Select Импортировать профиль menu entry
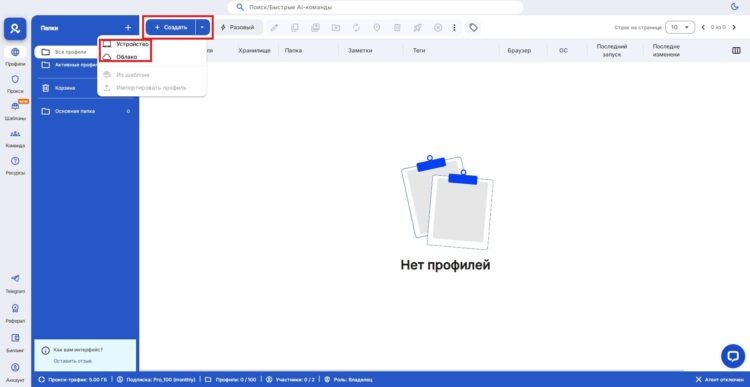750x387 pixels. pyautogui.click(x=152, y=88)
